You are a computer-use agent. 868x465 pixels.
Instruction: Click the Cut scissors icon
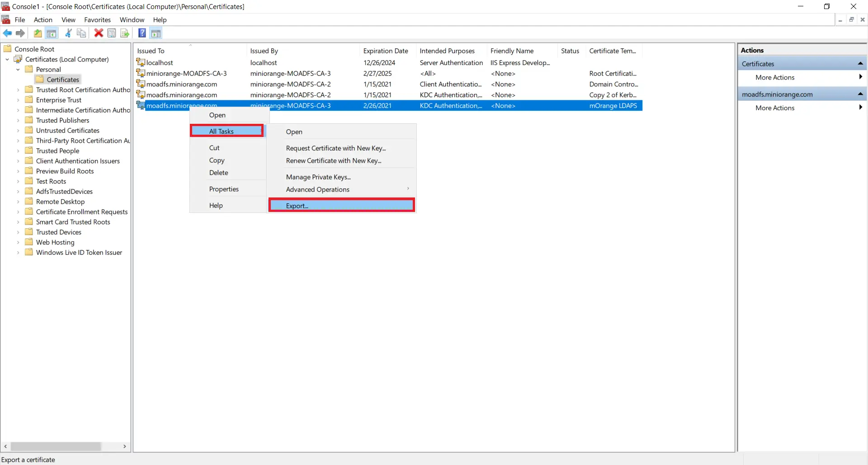point(68,33)
